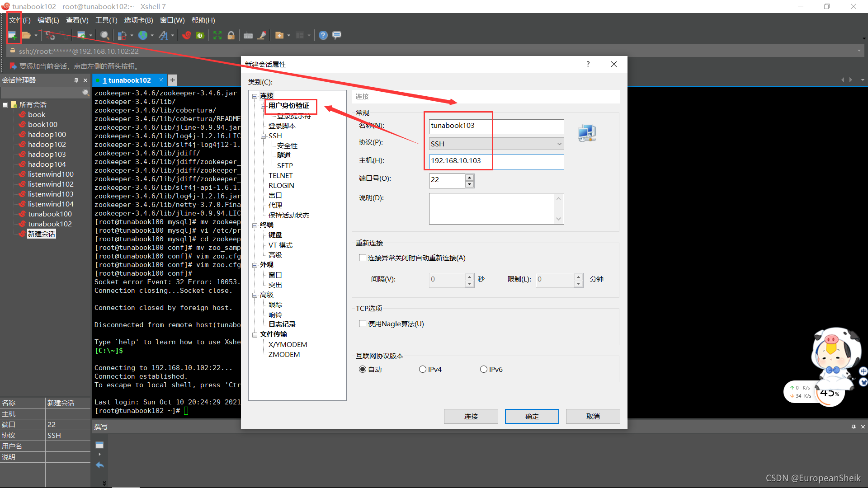The image size is (868, 488).
Task: Click the highlight marker icon in toolbar
Action: 262,35
